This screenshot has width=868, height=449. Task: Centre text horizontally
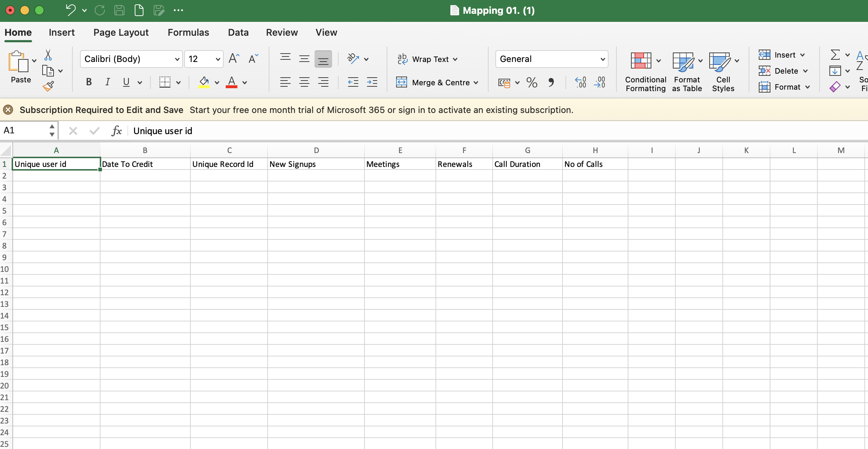(x=304, y=82)
